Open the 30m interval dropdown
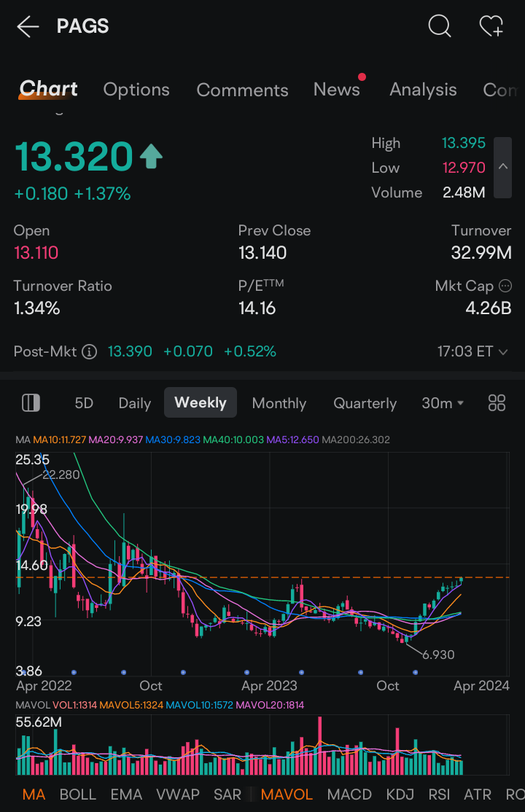Image resolution: width=525 pixels, height=812 pixels. 442,403
